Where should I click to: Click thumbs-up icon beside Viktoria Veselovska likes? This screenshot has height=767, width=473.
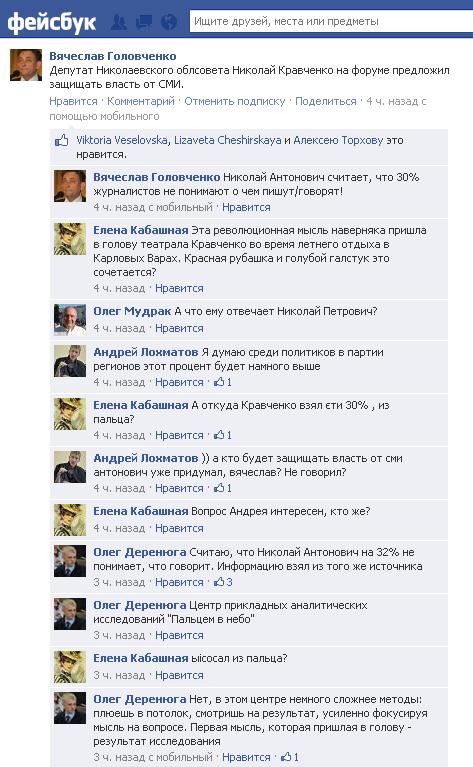(62, 141)
